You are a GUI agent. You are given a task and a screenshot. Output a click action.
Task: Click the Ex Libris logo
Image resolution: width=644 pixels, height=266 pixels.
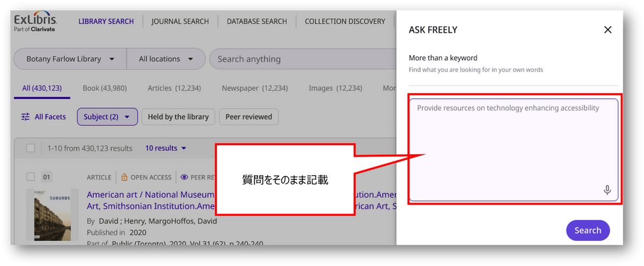[35, 21]
